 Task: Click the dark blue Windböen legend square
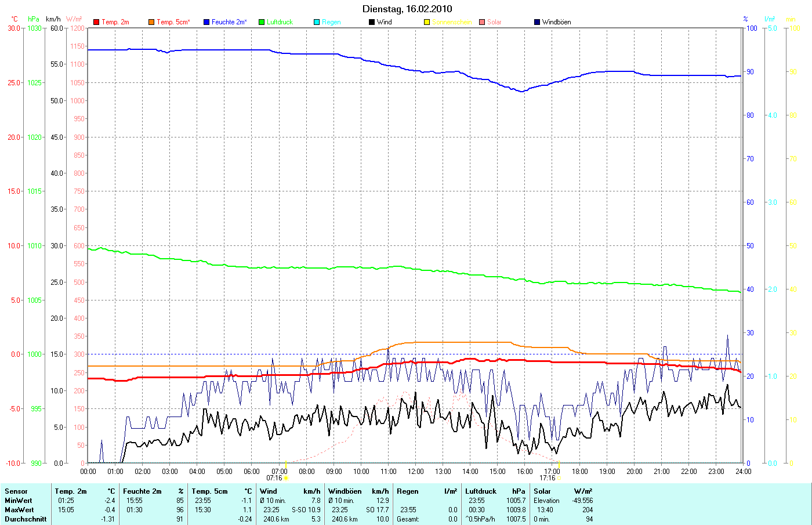537,22
